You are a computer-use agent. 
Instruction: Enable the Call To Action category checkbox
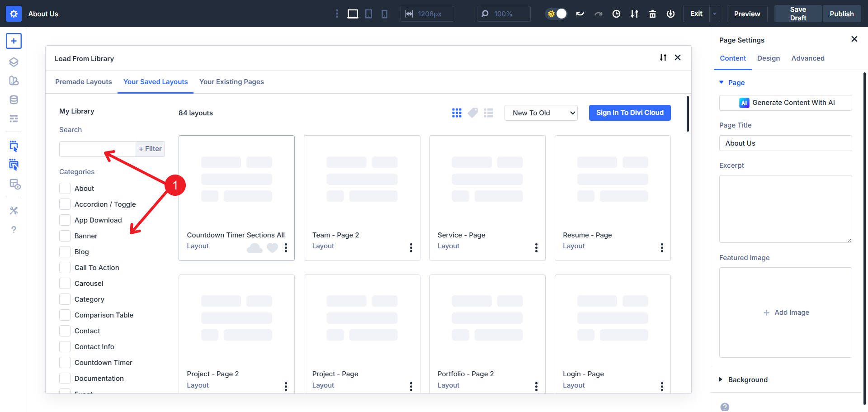[65, 267]
